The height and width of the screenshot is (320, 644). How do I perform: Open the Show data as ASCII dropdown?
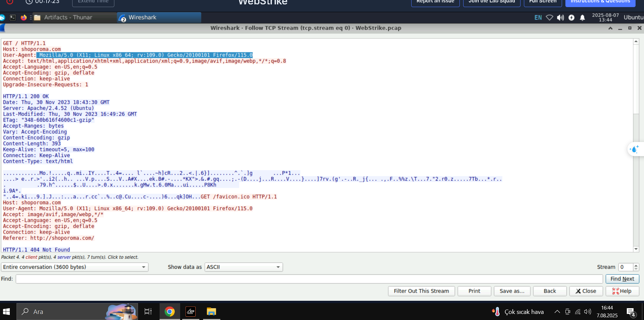tap(244, 267)
